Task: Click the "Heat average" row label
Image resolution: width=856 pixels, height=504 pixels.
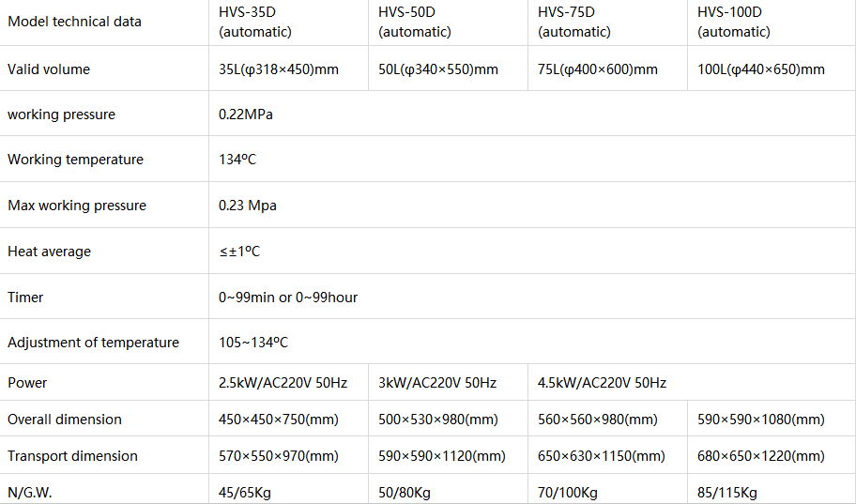Action: click(x=49, y=252)
